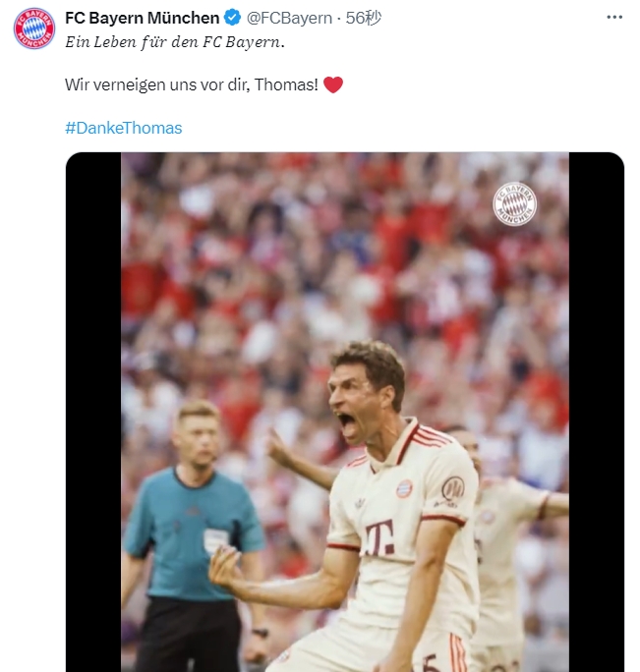Click the text "Wir verneigen uns vor dir, Thomas!"

pyautogui.click(x=191, y=85)
